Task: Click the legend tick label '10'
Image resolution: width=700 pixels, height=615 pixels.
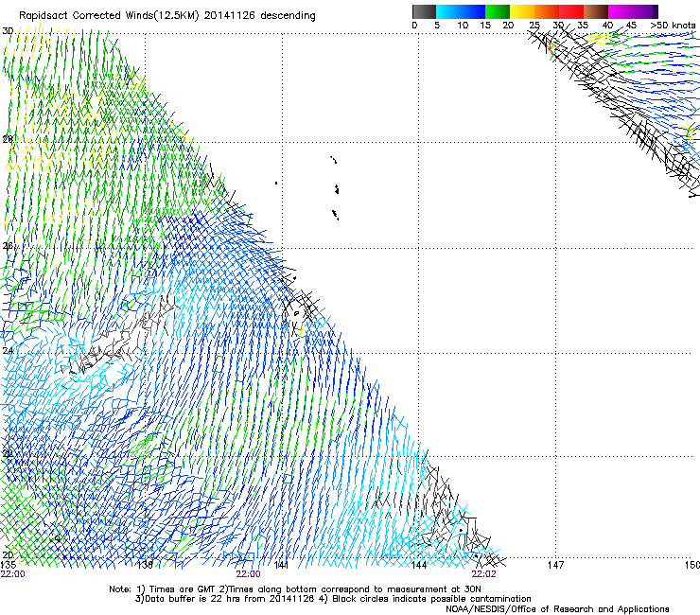Action: tap(463, 26)
